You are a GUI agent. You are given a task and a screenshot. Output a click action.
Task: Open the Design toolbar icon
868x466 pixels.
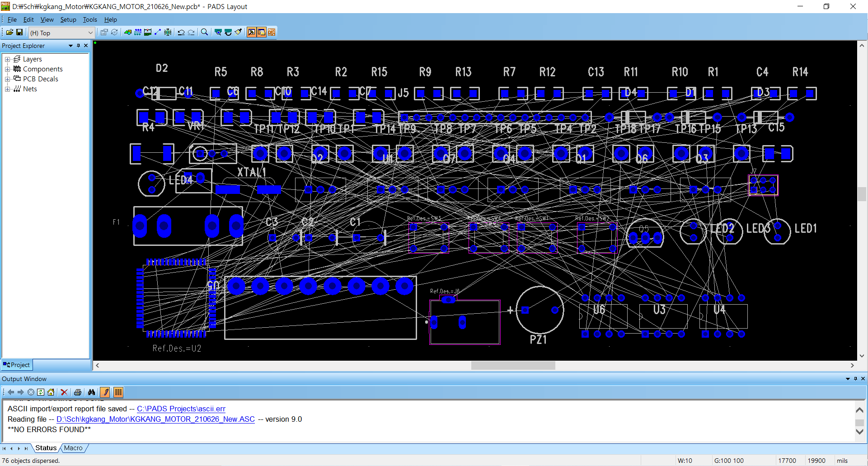point(138,32)
